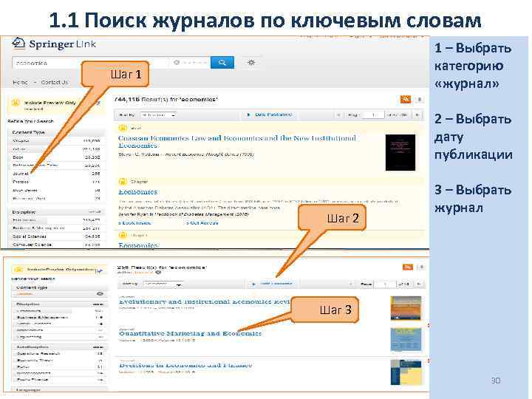Open Quantitative Marketing and Economics journal

coord(190,333)
